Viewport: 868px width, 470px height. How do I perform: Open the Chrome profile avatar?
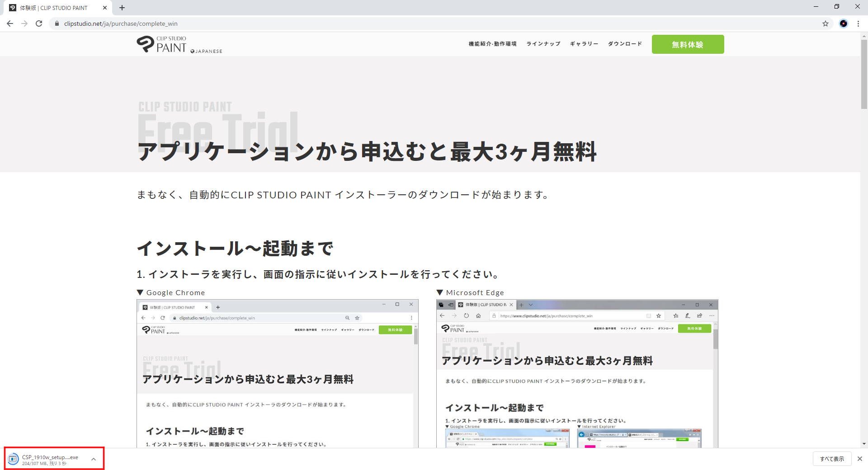click(843, 23)
